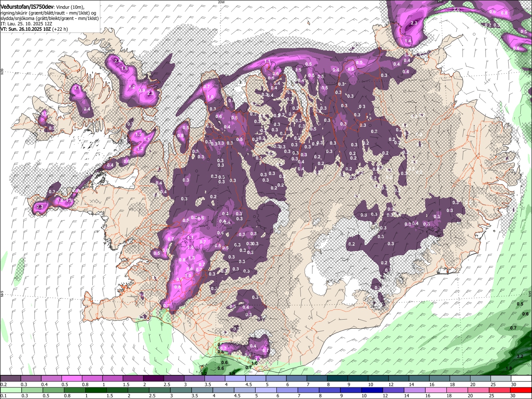Select the upper legend swatch between 6 and 7
The image size is (532, 399).
coord(296,379)
